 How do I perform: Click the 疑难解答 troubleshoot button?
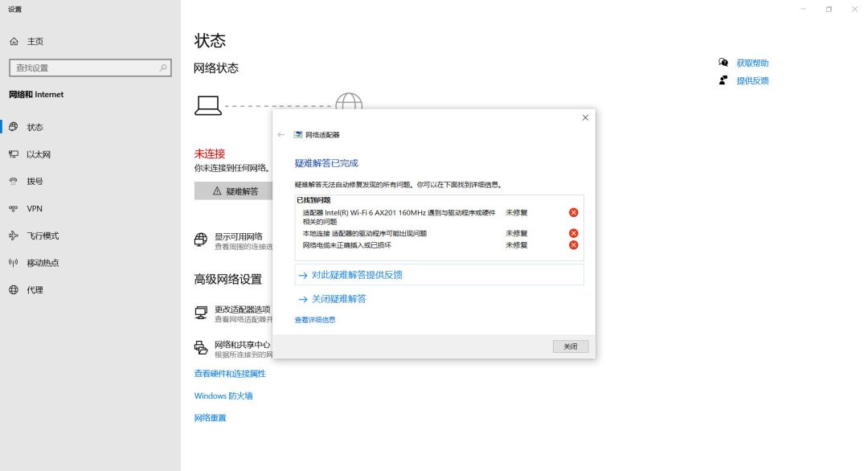[x=234, y=191]
